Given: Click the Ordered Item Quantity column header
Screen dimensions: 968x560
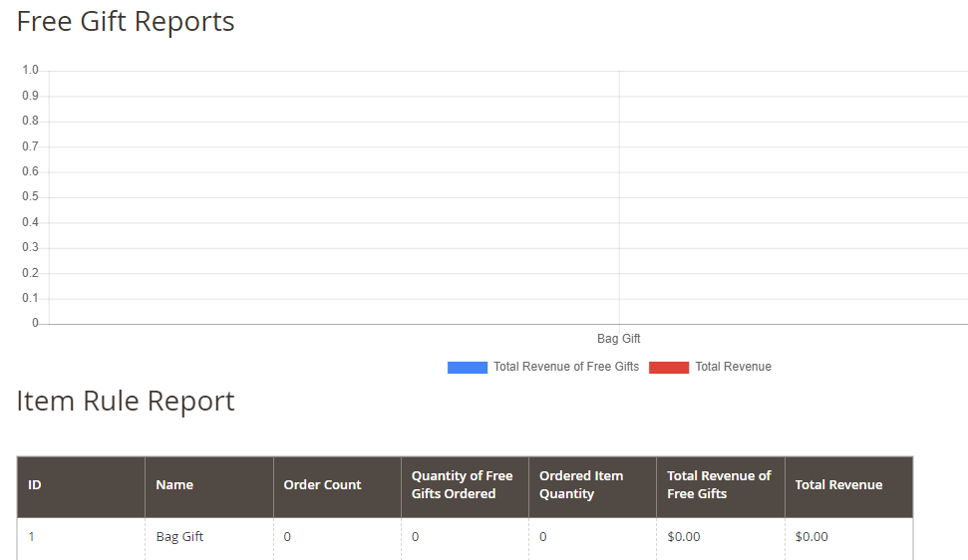Looking at the screenshot, I should (581, 485).
